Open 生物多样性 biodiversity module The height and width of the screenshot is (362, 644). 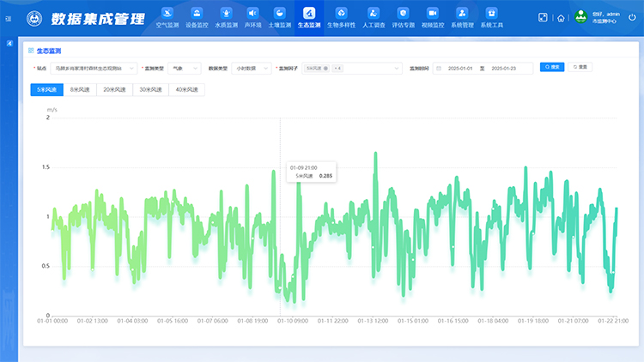[x=341, y=17]
